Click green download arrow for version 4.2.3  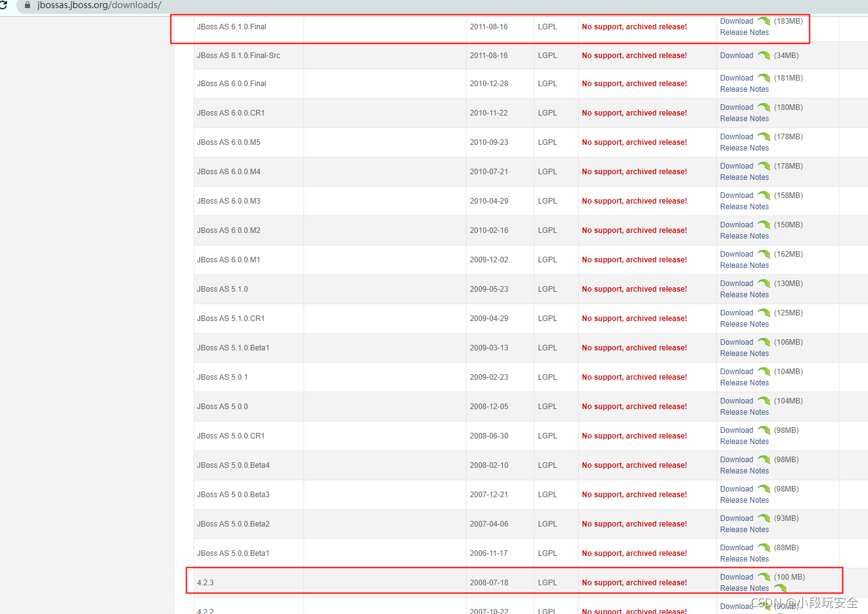[764, 577]
